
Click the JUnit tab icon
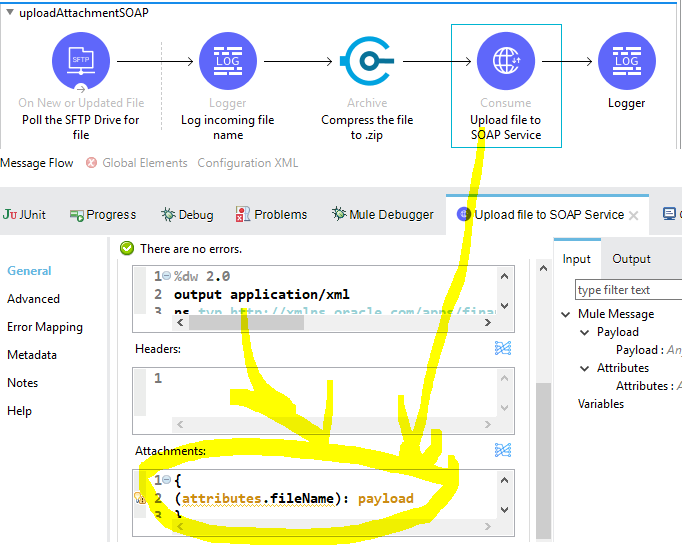pos(10,214)
